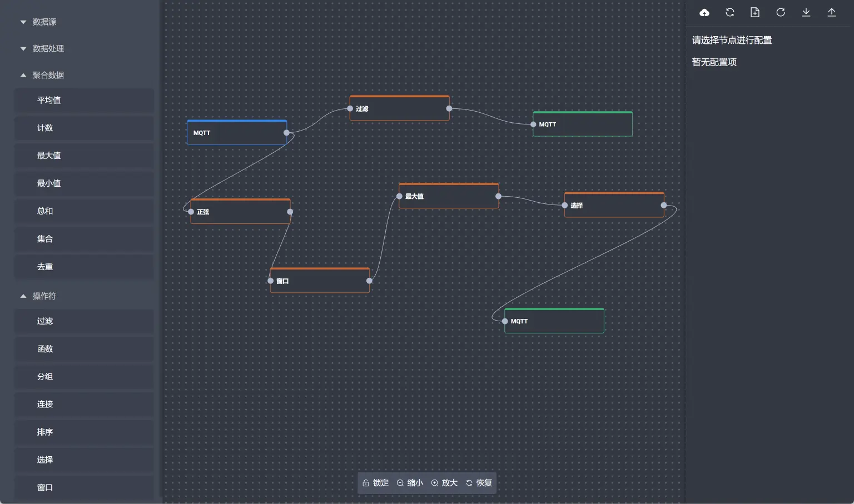Image resolution: width=854 pixels, height=504 pixels.
Task: Click the download arrow icon
Action: (x=806, y=13)
